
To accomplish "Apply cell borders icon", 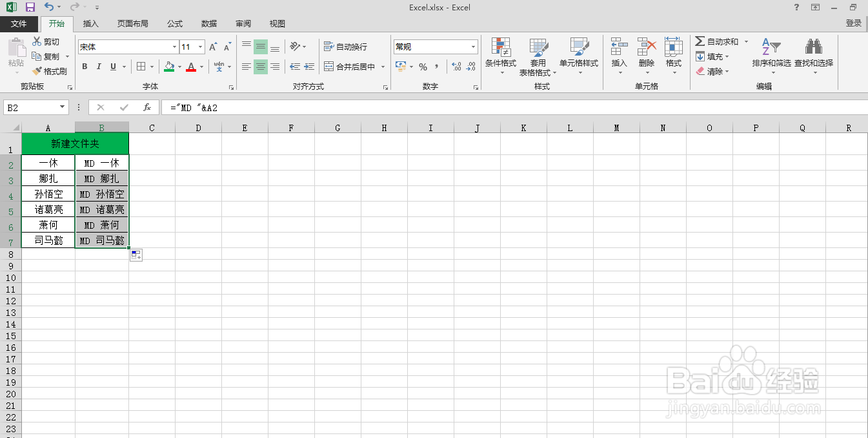I will click(x=141, y=67).
